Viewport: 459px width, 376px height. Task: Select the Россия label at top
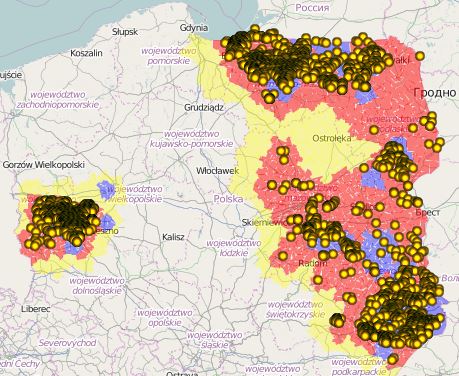point(312,8)
